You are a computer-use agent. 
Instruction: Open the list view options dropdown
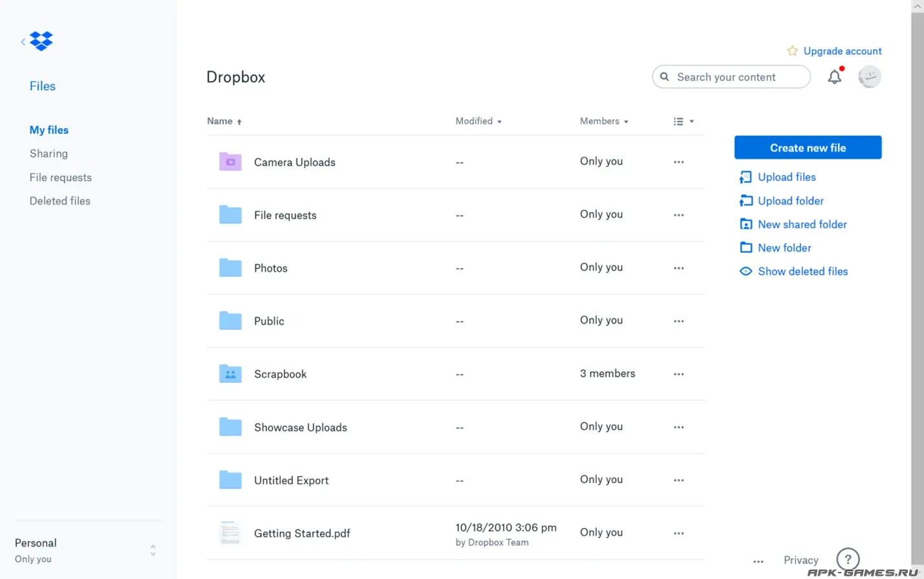point(683,121)
